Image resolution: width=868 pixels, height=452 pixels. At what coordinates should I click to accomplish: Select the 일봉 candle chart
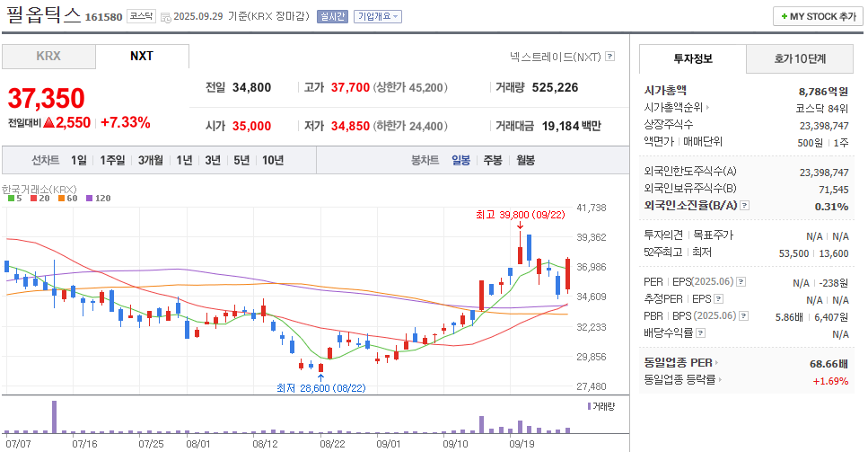pos(460,160)
